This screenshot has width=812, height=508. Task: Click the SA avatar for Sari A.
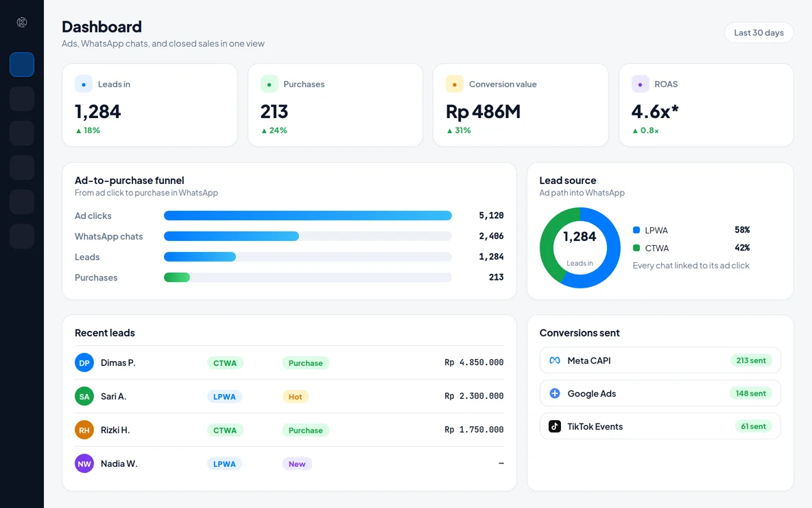pyautogui.click(x=84, y=397)
